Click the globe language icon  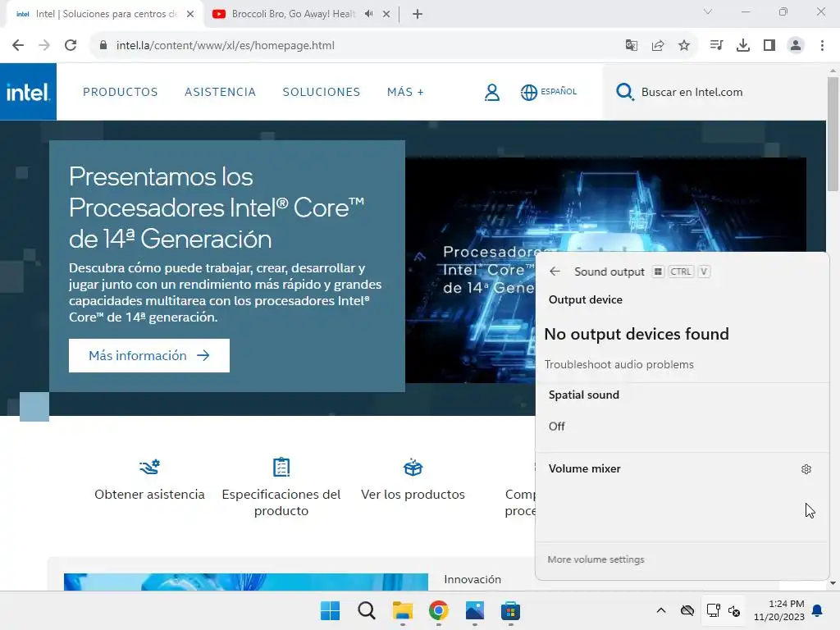[529, 92]
